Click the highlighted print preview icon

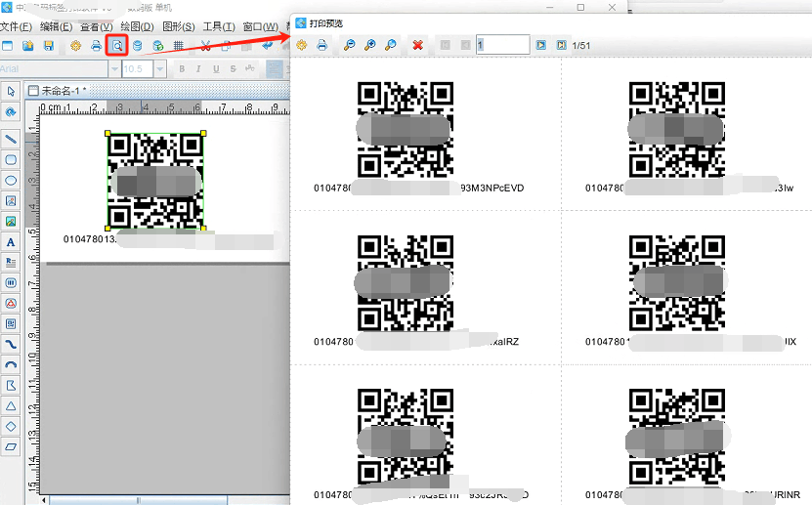[x=117, y=46]
